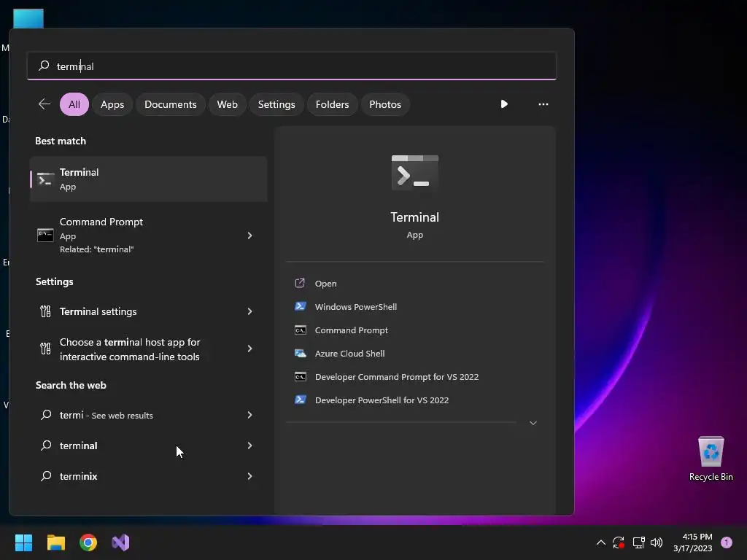This screenshot has width=747, height=560.
Task: Click the Terminal app icon in results
Action: (45, 179)
